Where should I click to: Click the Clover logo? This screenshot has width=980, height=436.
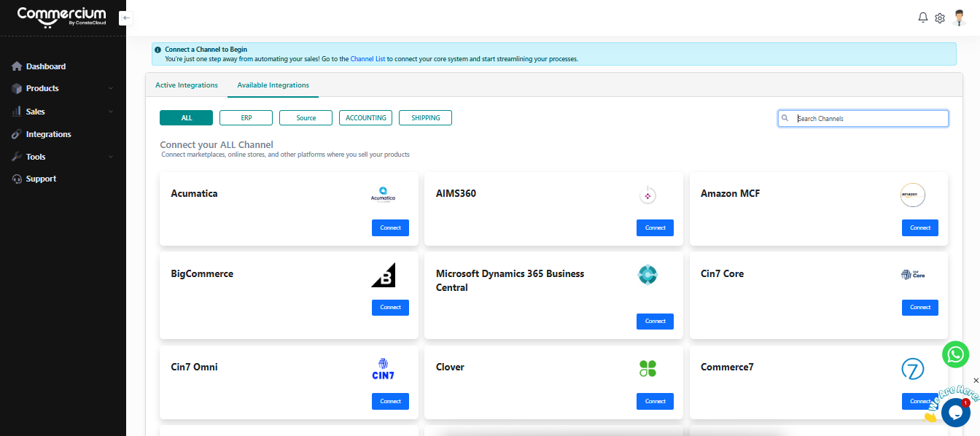[x=647, y=369]
